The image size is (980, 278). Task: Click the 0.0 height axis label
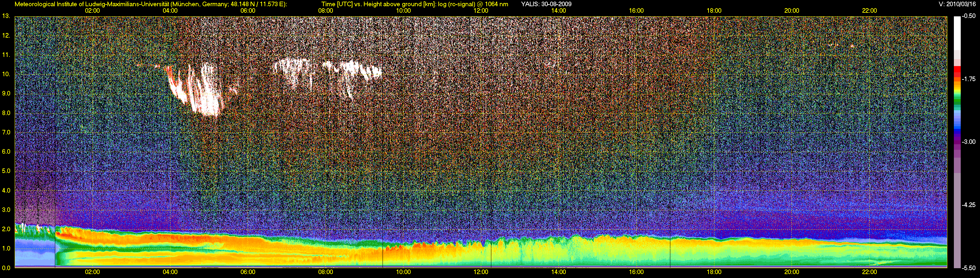coord(6,268)
